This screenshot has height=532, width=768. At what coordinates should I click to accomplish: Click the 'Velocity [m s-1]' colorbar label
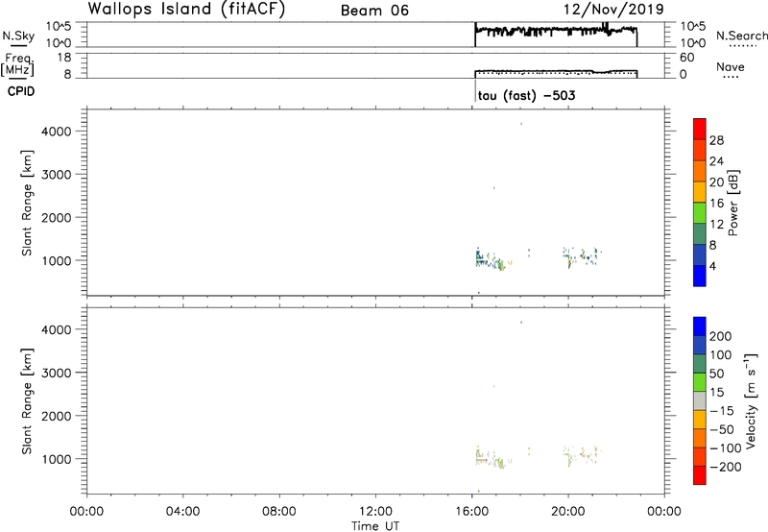(x=751, y=400)
